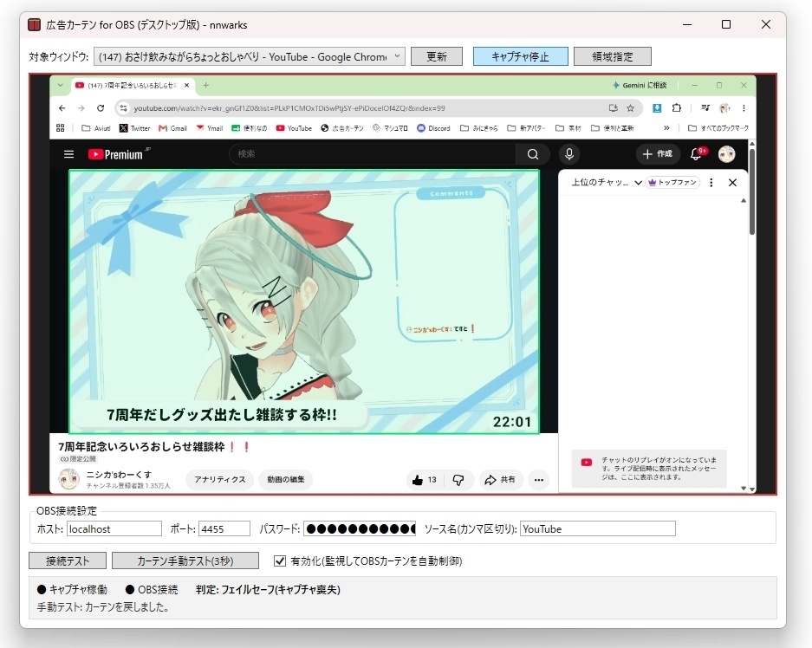Click the トップファン badge chip
Image resolution: width=812 pixels, height=648 pixels.
point(672,182)
